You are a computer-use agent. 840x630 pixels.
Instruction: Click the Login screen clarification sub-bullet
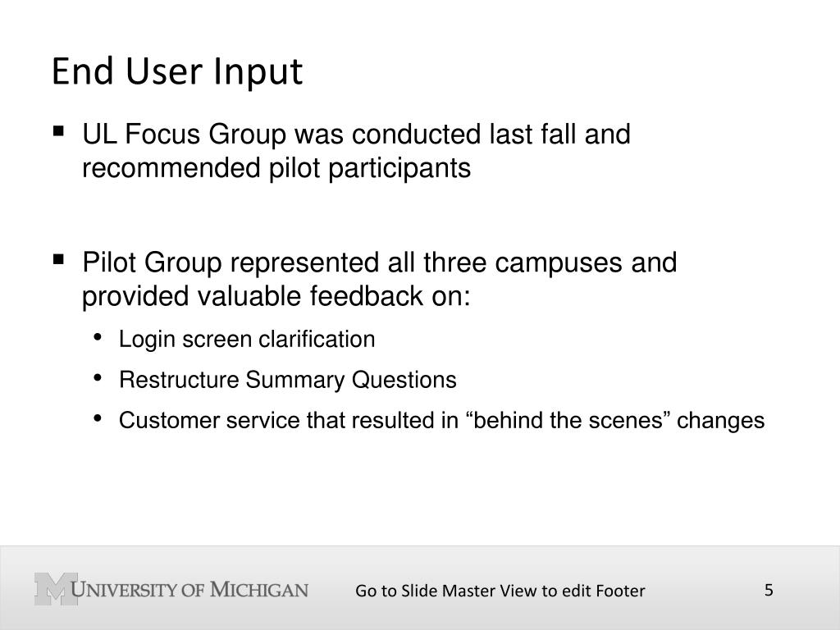[x=247, y=339]
